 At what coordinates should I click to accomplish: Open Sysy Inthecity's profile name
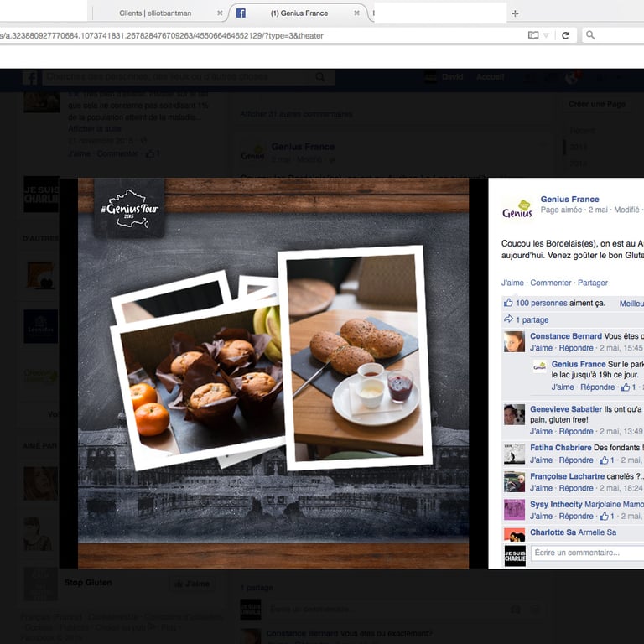pyautogui.click(x=556, y=504)
